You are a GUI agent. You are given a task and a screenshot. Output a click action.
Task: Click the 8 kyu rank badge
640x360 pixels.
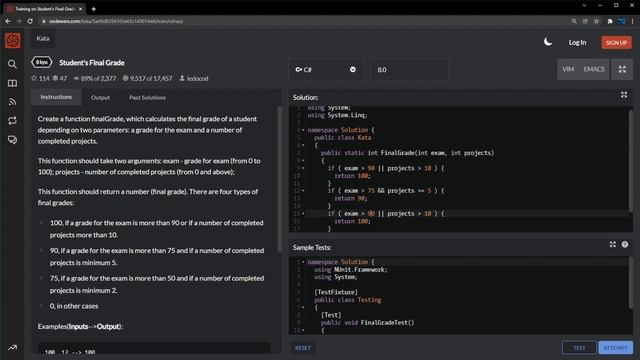point(42,62)
